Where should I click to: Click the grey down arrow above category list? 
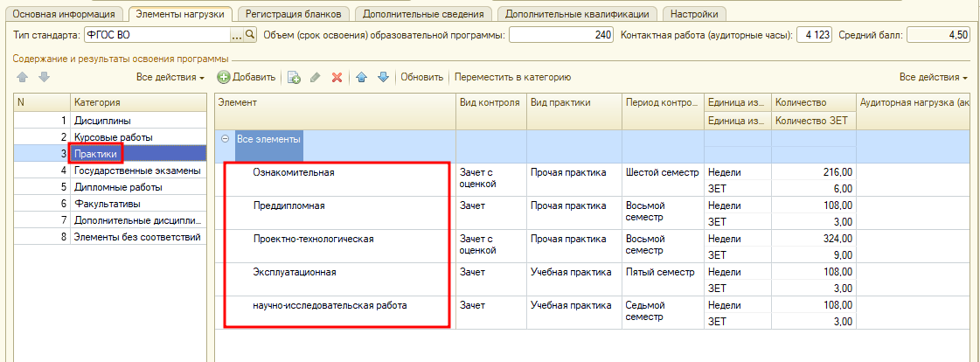(x=44, y=77)
